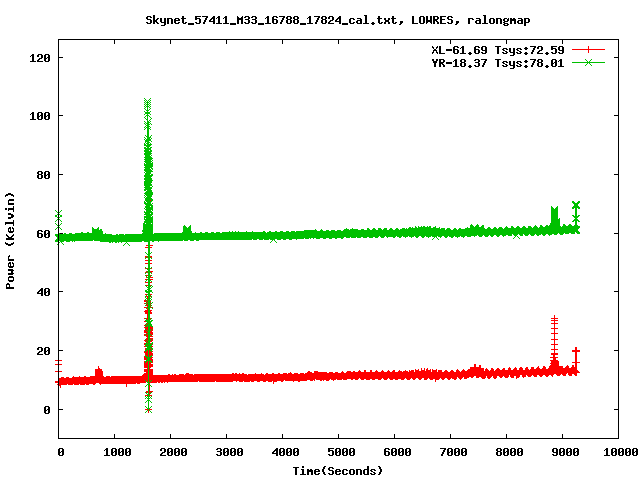
Task: Click x-axis tick label 8000
Action: (x=509, y=452)
